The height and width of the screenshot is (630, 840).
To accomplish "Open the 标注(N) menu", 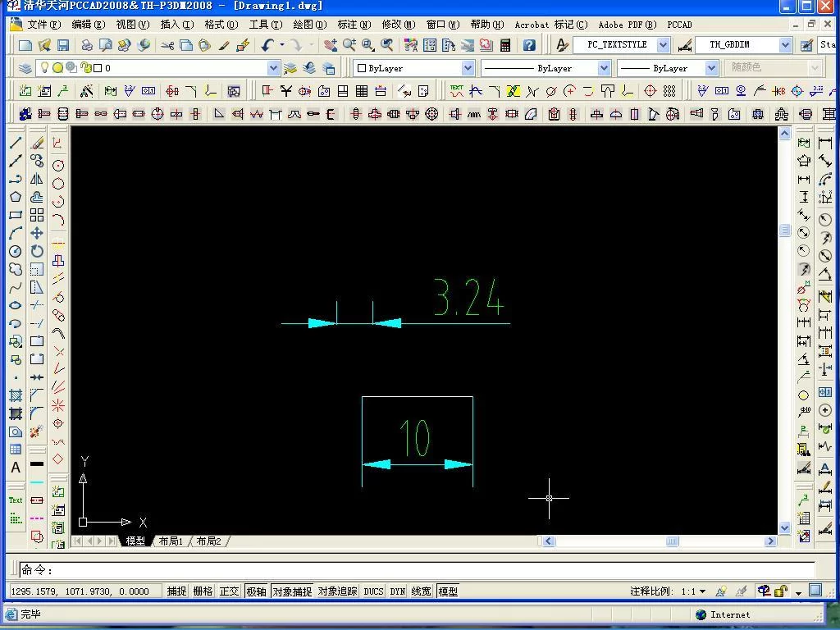I will pyautogui.click(x=354, y=25).
